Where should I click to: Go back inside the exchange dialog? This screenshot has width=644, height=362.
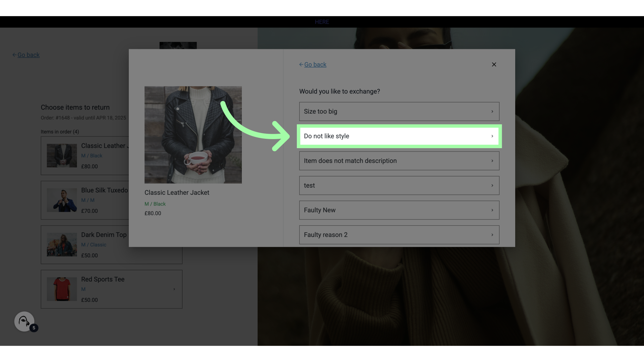313,64
